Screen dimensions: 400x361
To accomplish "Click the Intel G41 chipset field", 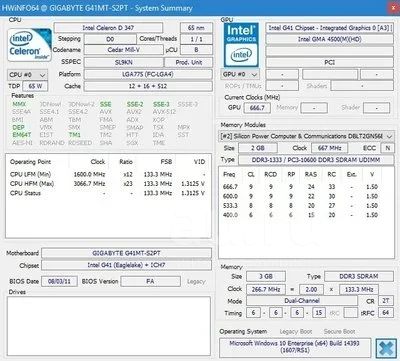I will click(126, 265).
